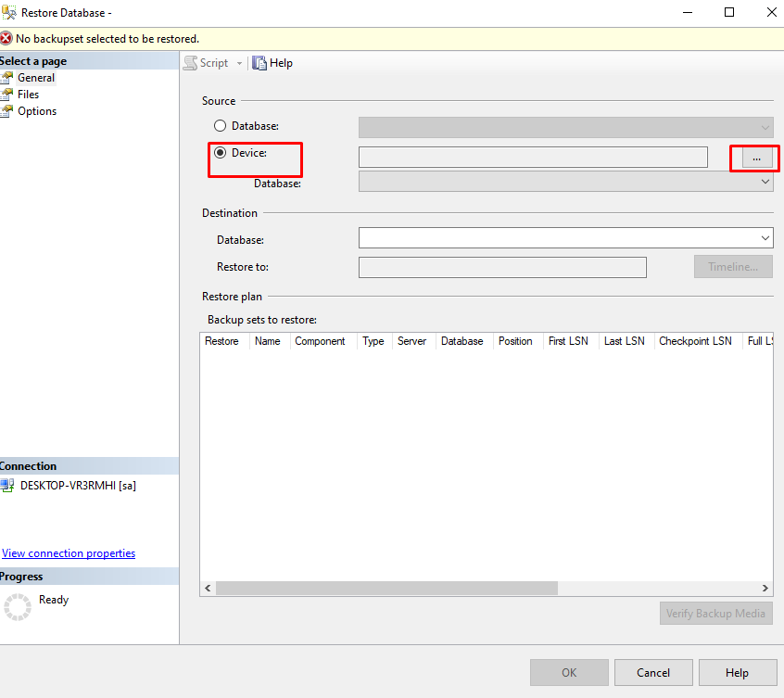The image size is (784, 698).
Task: Select the Files page
Action: 28,95
